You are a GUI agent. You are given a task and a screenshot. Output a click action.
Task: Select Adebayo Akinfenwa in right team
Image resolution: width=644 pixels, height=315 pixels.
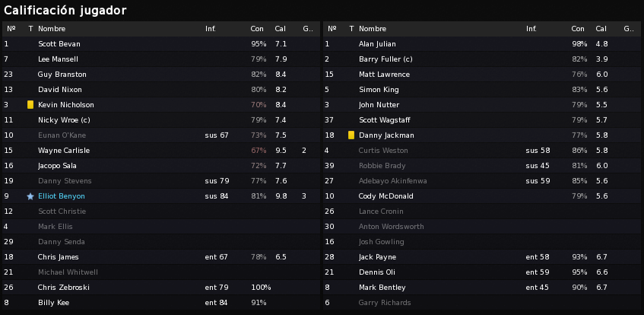482,181
